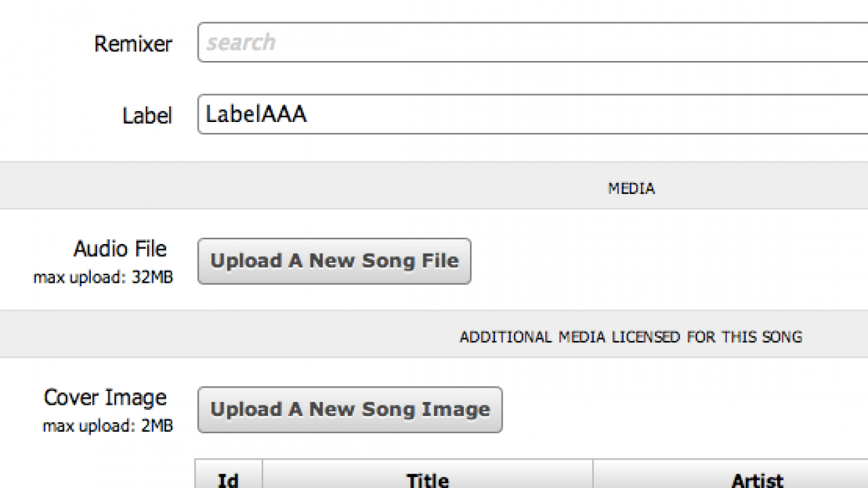Click the grey search placeholder in the Remixer box

[241, 43]
